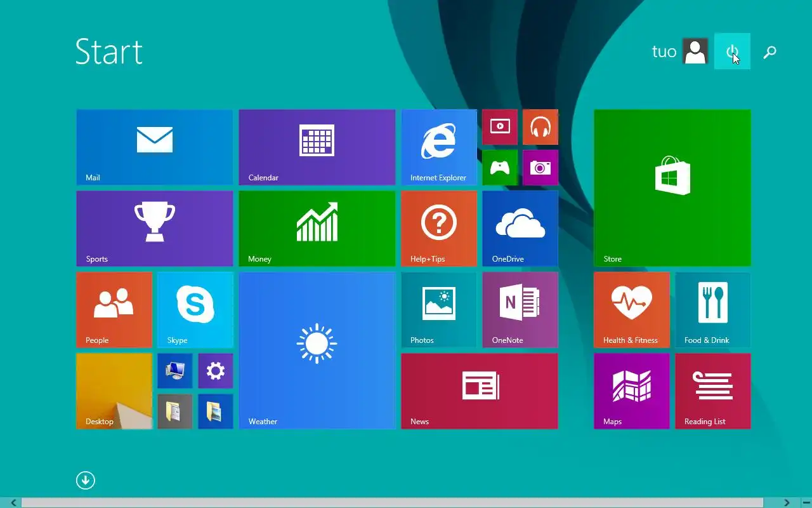Viewport: 812px width, 508px height.
Task: Open the Calendar tile
Action: tap(317, 147)
